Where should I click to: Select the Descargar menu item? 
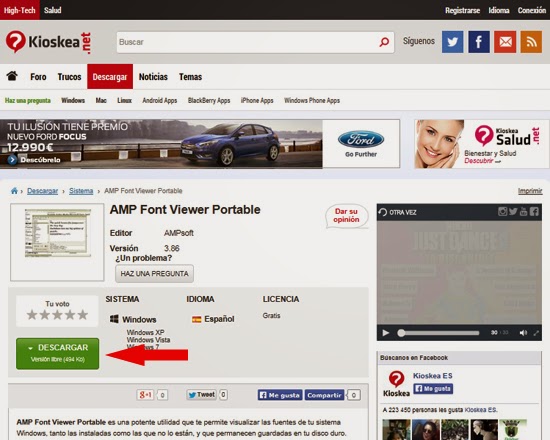(110, 76)
